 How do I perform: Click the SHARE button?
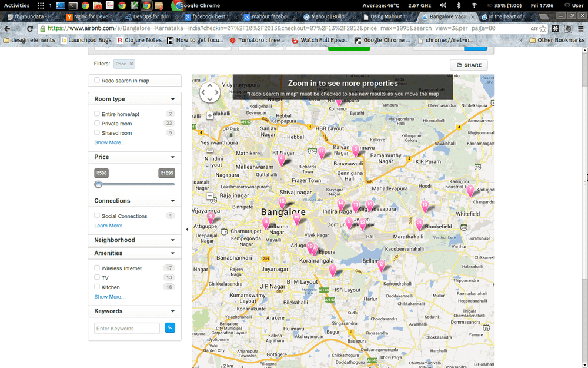[469, 65]
